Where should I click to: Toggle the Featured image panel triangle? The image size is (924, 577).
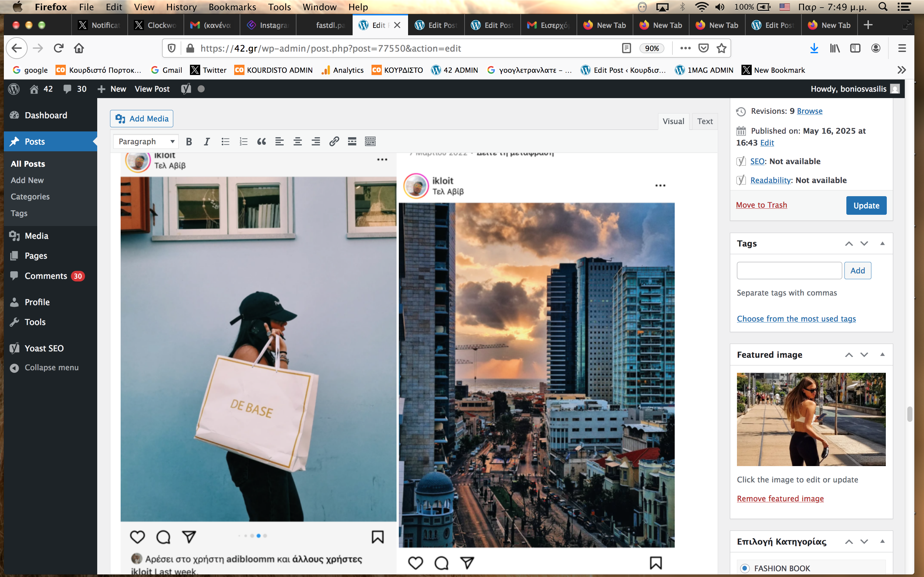point(882,355)
